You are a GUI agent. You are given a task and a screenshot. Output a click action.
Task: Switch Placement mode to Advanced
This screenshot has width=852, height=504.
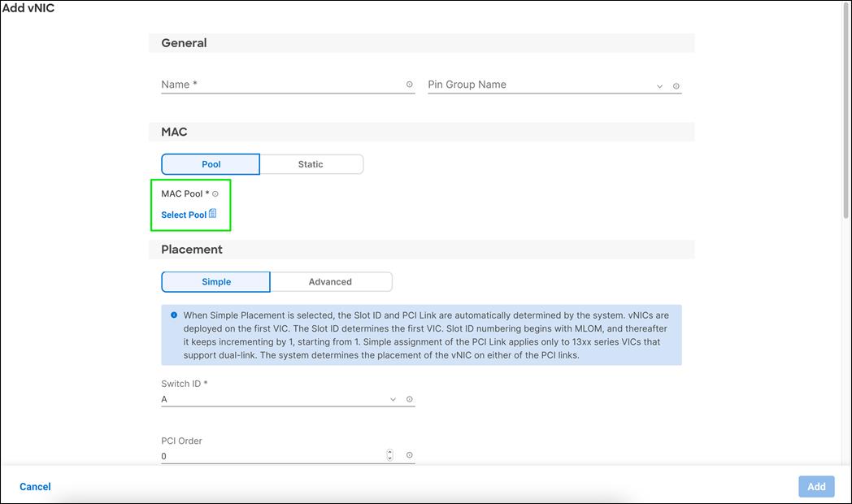pyautogui.click(x=331, y=281)
